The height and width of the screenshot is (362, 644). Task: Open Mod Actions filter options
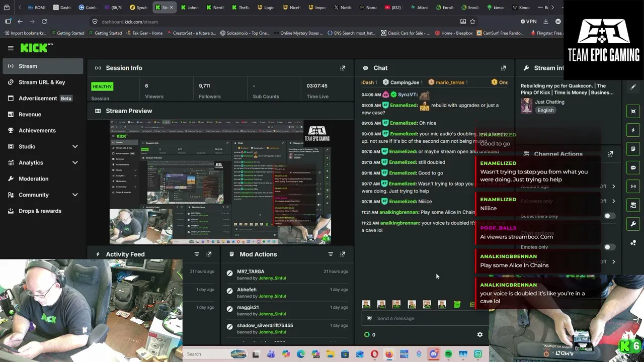[331, 254]
